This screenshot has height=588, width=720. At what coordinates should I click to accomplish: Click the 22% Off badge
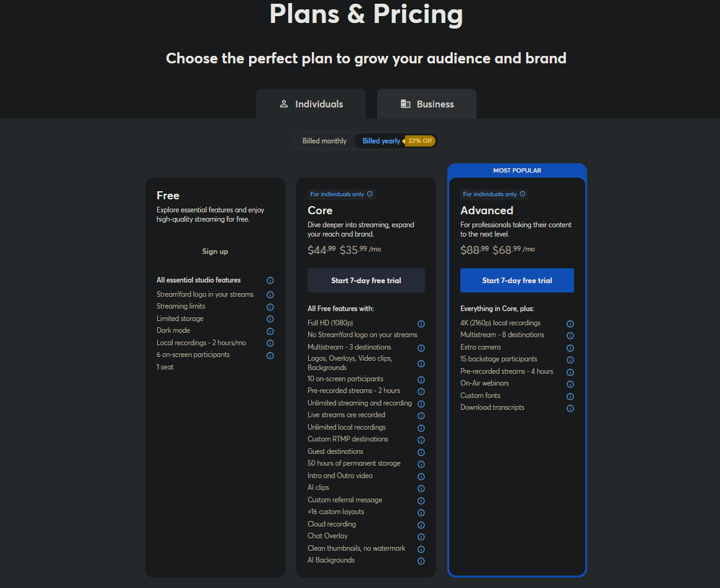421,141
